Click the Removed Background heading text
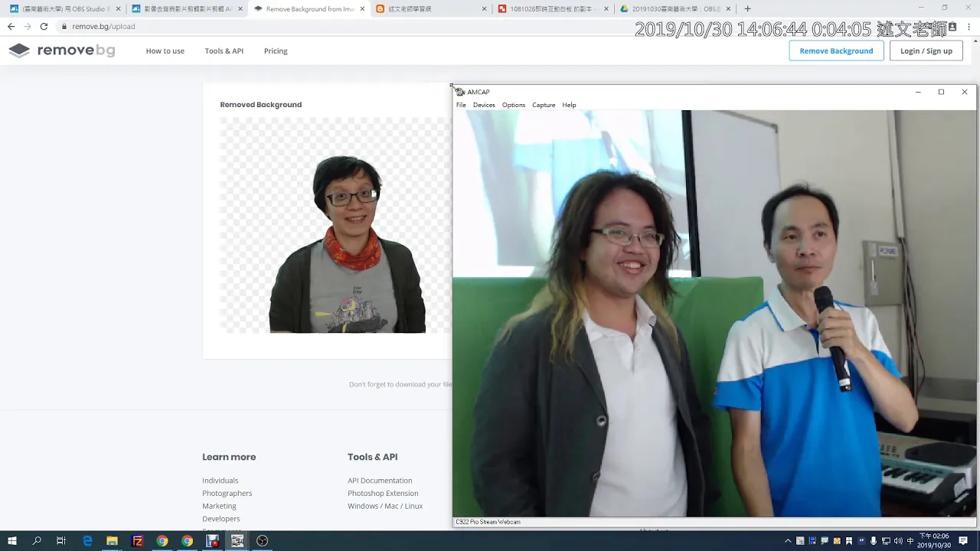The image size is (980, 551). (261, 105)
